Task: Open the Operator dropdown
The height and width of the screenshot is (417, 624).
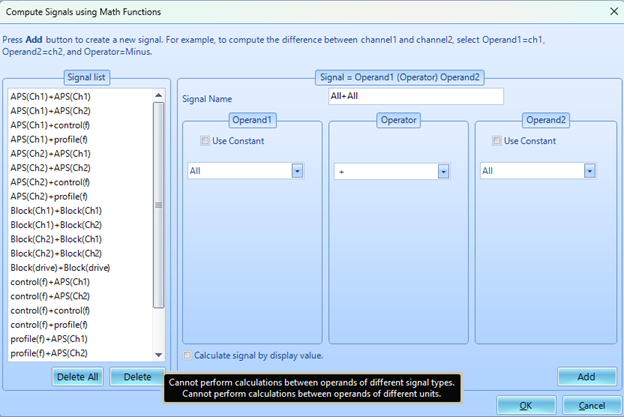Action: click(x=443, y=171)
